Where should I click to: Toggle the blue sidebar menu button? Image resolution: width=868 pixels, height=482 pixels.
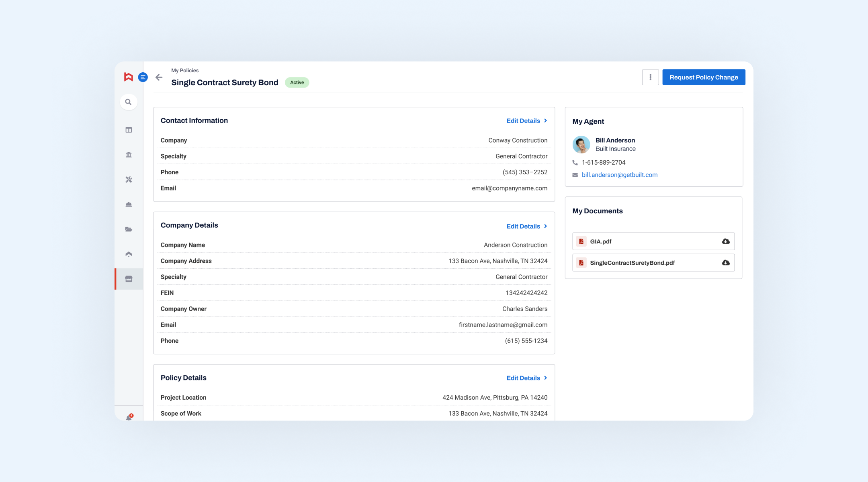point(143,77)
